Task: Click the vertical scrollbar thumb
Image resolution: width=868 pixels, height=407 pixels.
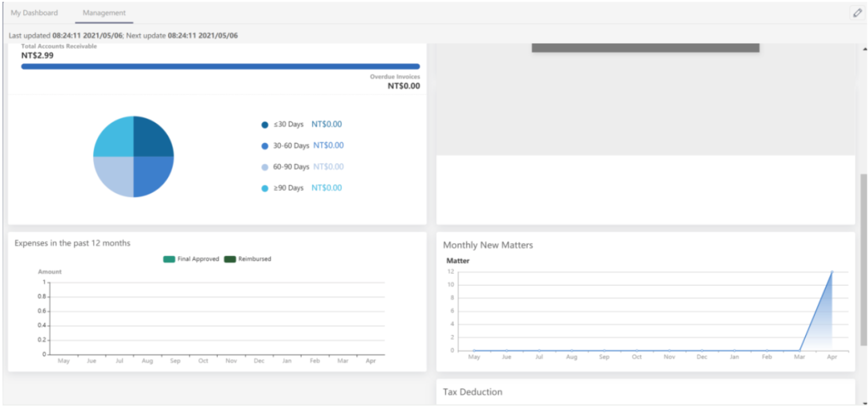Action: click(x=864, y=258)
